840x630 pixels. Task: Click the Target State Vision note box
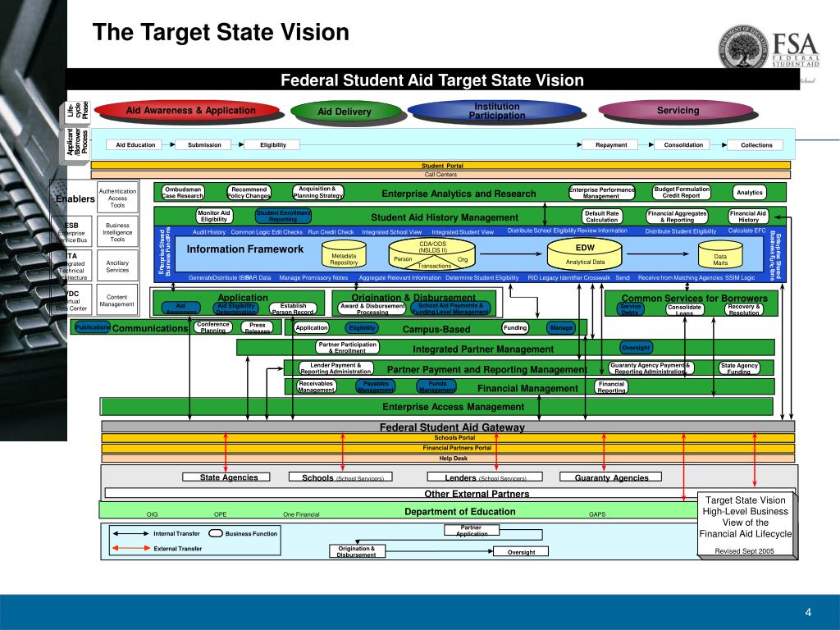pyautogui.click(x=745, y=524)
